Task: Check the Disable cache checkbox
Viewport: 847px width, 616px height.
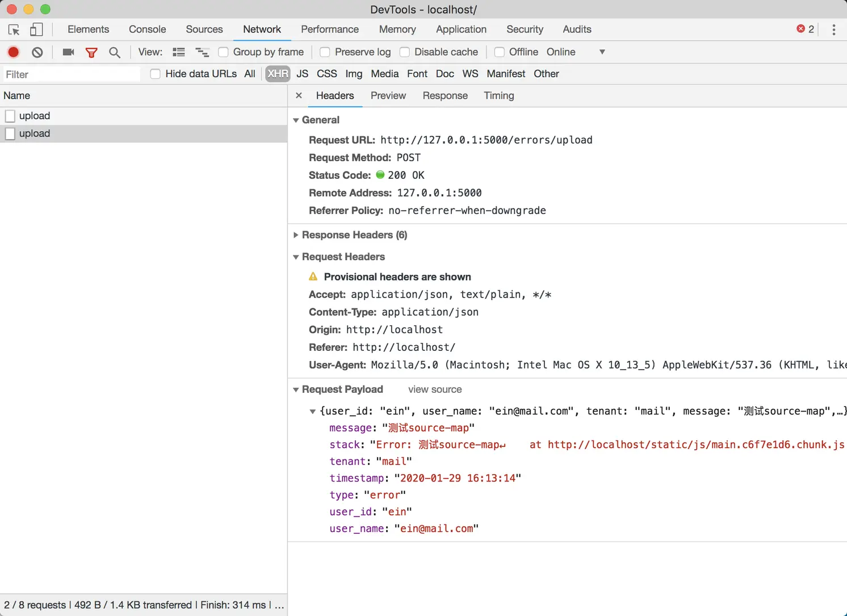Action: click(404, 52)
